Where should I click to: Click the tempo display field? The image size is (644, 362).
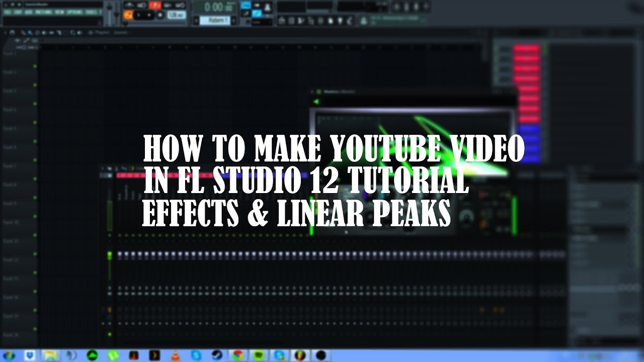coord(177,15)
